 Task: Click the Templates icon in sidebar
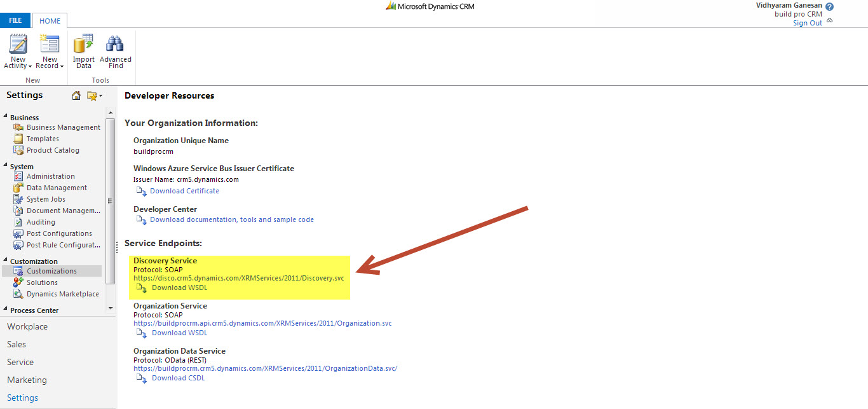18,139
